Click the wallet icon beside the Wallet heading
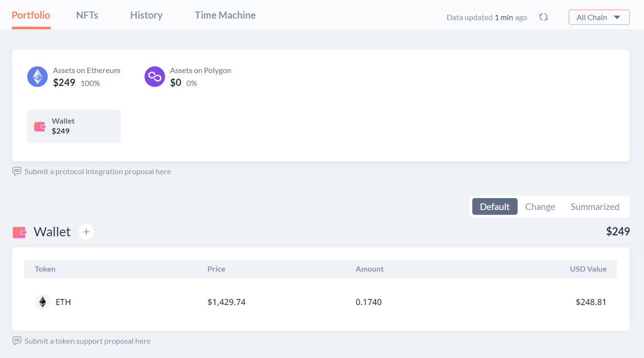This screenshot has width=644, height=358. [20, 232]
